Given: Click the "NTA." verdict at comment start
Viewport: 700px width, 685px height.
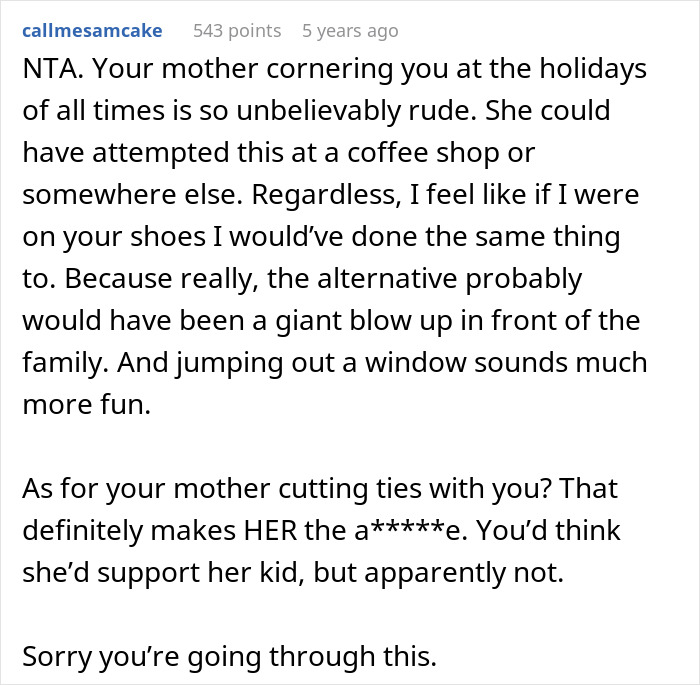Looking at the screenshot, I should click(x=50, y=71).
